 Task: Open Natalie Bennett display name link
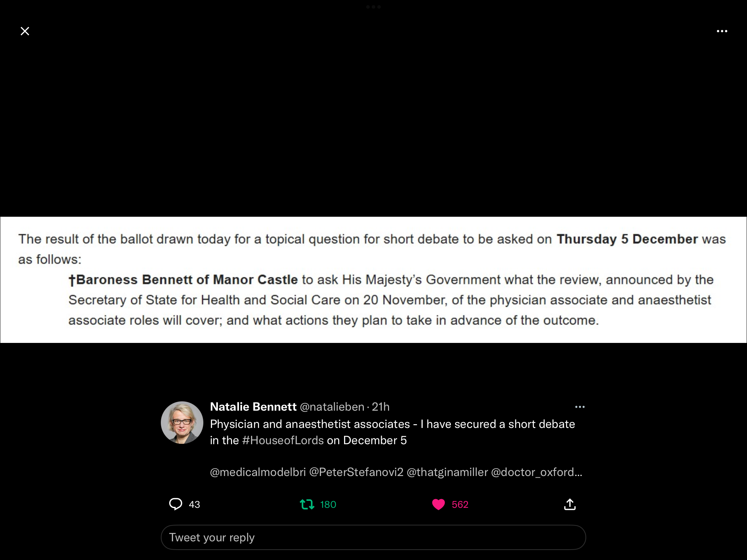pyautogui.click(x=253, y=407)
